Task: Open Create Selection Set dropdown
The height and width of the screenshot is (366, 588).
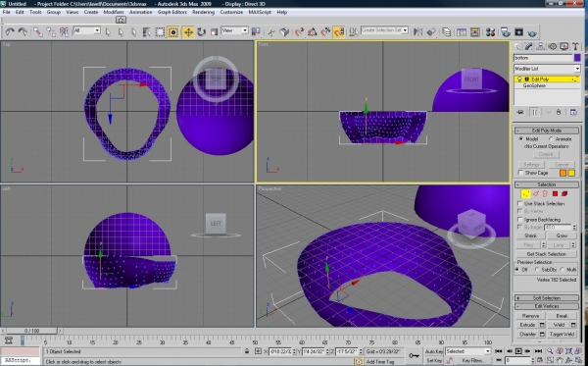Action: pyautogui.click(x=385, y=30)
